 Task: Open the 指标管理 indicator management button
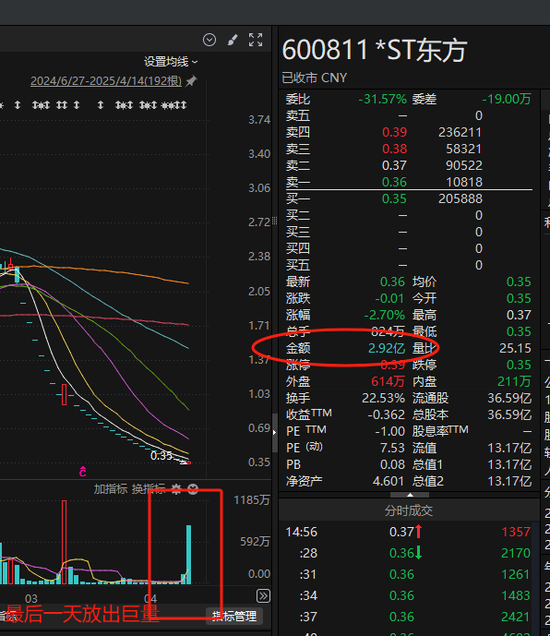click(234, 616)
